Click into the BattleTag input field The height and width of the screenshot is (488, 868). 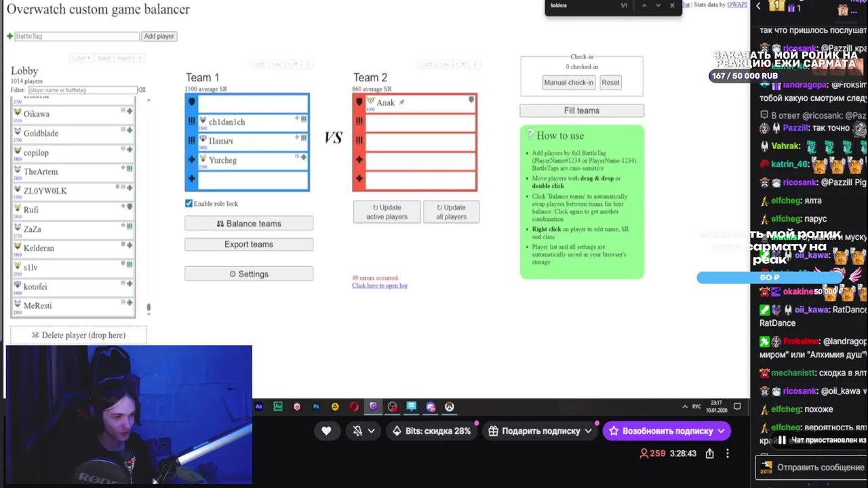pyautogui.click(x=77, y=37)
